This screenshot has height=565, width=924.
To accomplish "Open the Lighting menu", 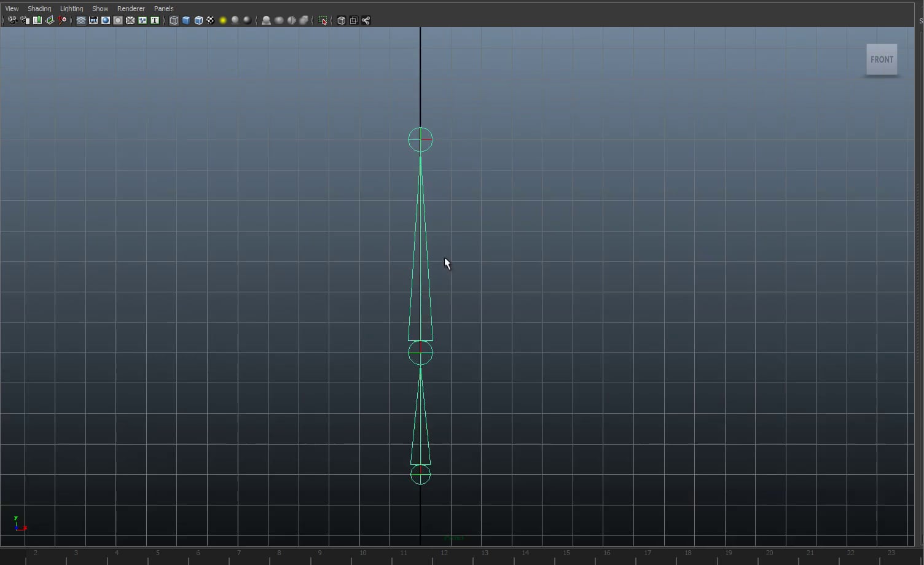I will pos(71,9).
